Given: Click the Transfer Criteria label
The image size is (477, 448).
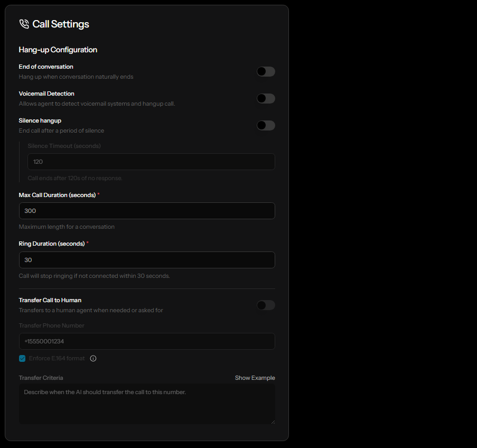Looking at the screenshot, I should [41, 378].
